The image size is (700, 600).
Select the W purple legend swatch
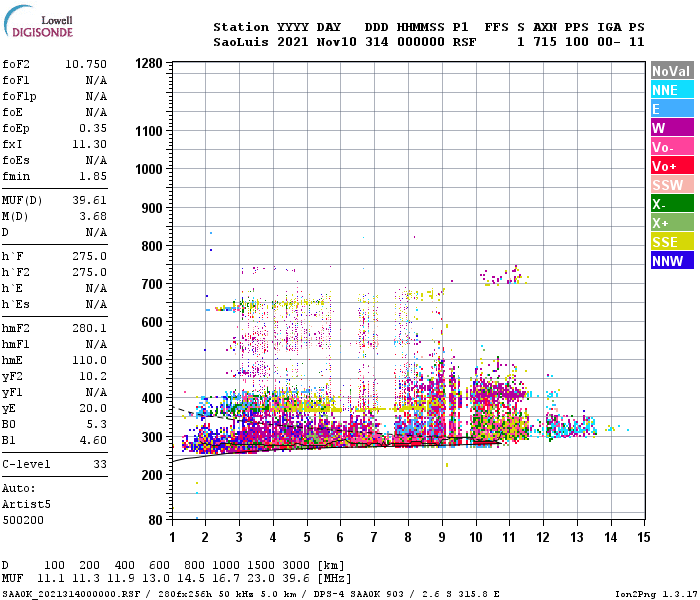672,128
